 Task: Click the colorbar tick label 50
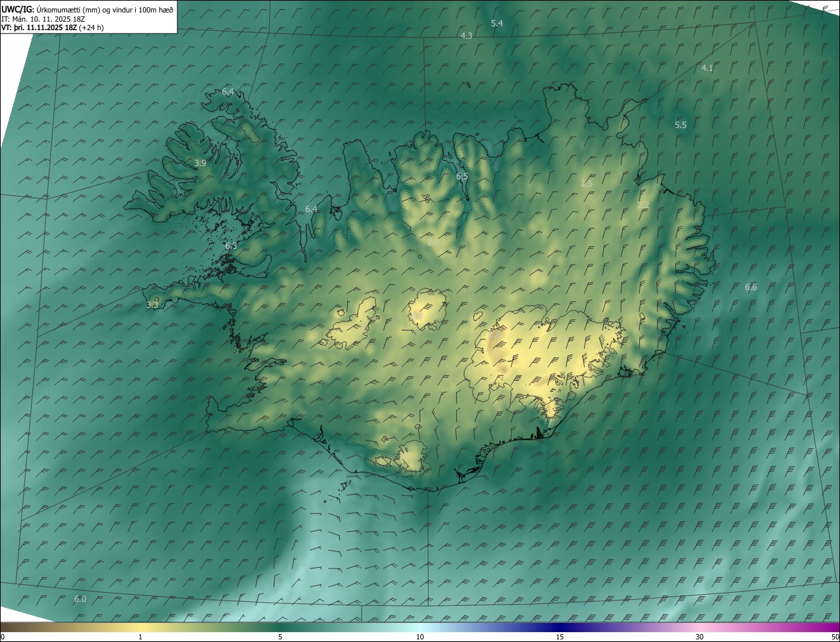(835, 637)
